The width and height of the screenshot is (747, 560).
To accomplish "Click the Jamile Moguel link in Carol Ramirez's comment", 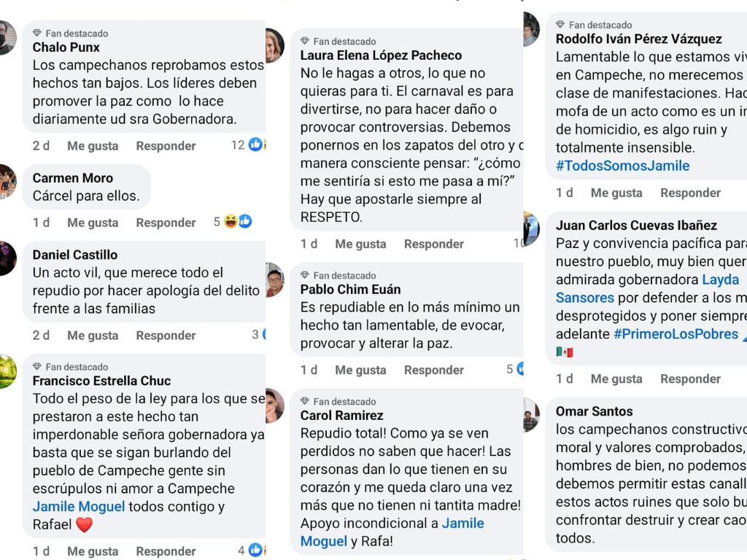I will click(x=464, y=523).
